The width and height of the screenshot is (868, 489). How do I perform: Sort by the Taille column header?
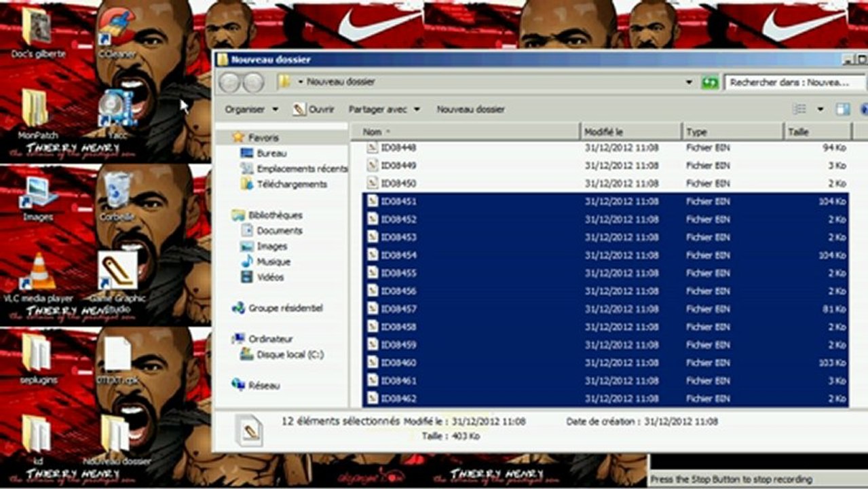click(x=817, y=132)
